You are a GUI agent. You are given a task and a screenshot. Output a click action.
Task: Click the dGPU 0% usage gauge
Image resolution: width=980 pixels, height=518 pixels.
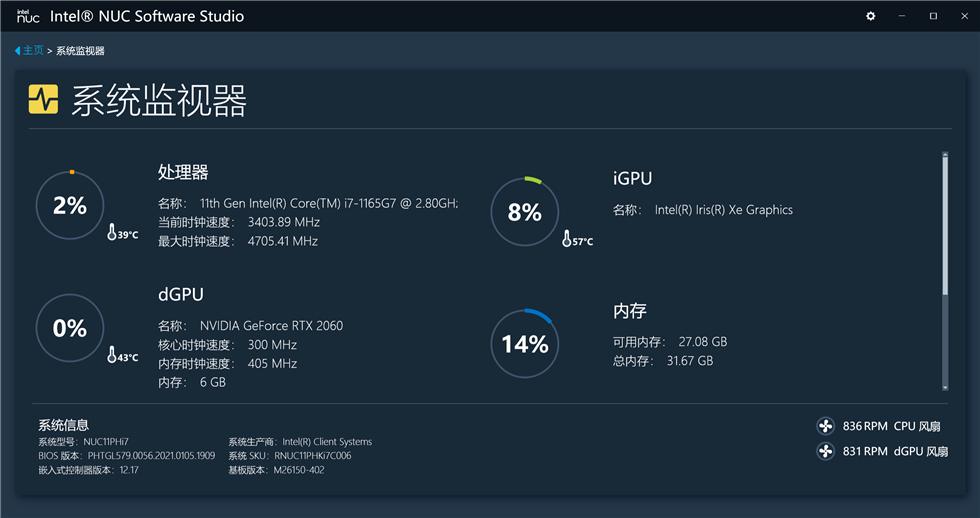pyautogui.click(x=70, y=329)
